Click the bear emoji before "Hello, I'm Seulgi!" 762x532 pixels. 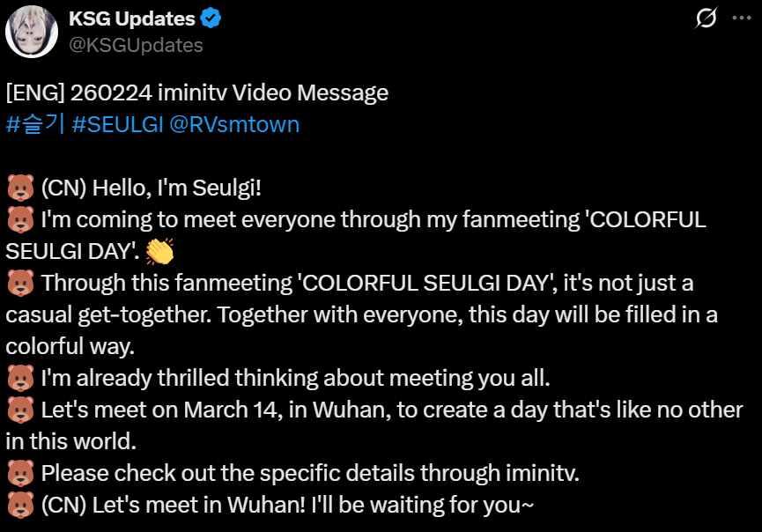(20, 188)
